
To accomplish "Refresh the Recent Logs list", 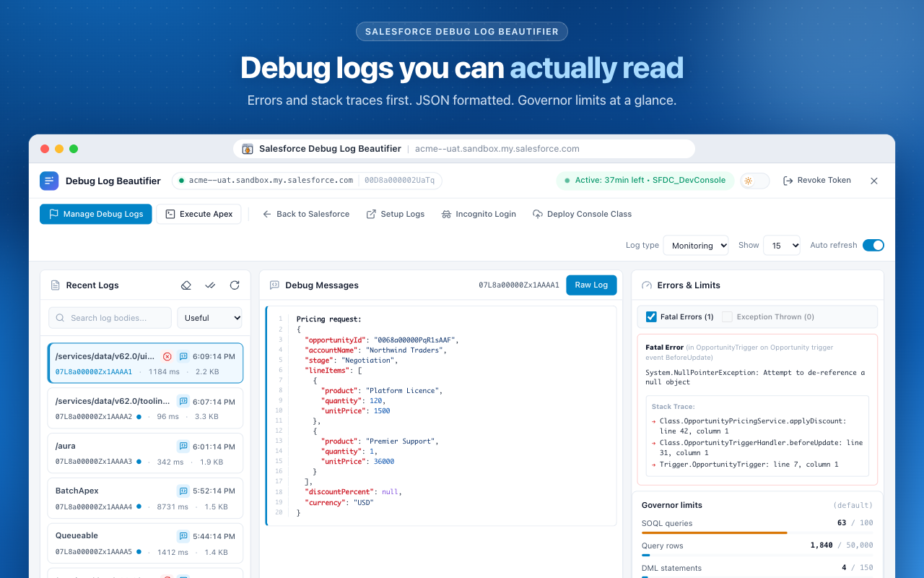I will [235, 285].
